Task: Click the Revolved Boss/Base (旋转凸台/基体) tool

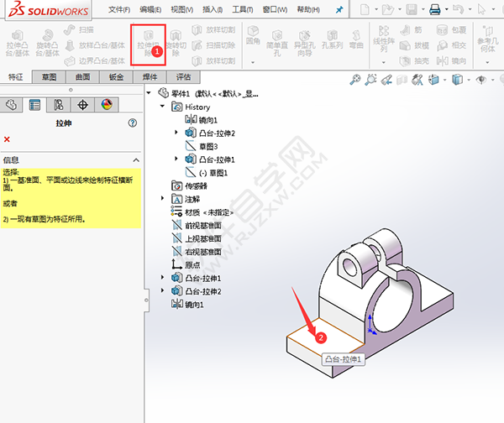Action: point(47,44)
